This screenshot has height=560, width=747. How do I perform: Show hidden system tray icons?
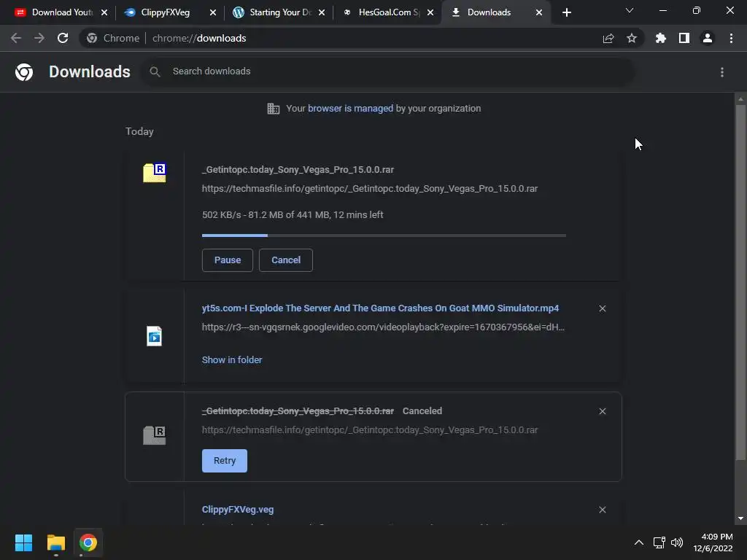pyautogui.click(x=639, y=542)
